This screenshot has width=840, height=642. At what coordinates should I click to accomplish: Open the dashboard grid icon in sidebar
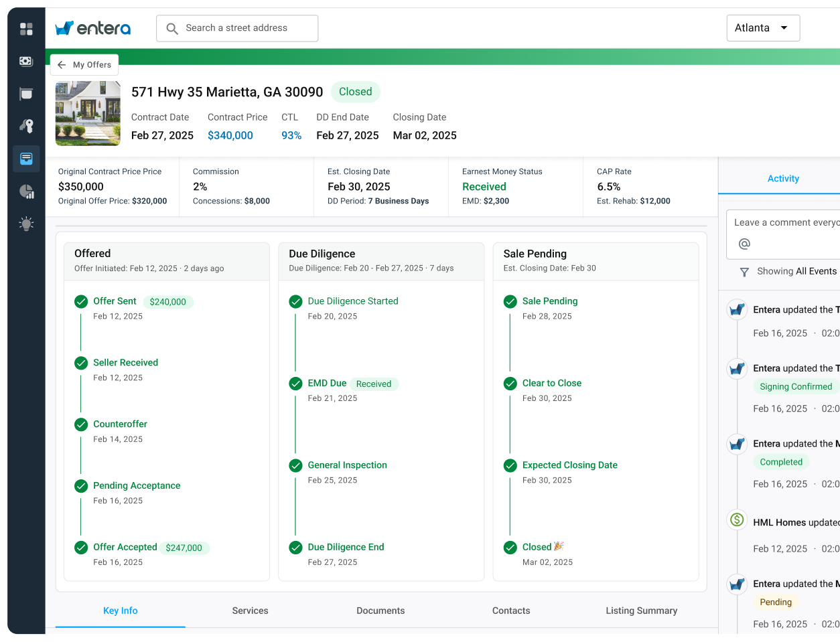[26, 29]
